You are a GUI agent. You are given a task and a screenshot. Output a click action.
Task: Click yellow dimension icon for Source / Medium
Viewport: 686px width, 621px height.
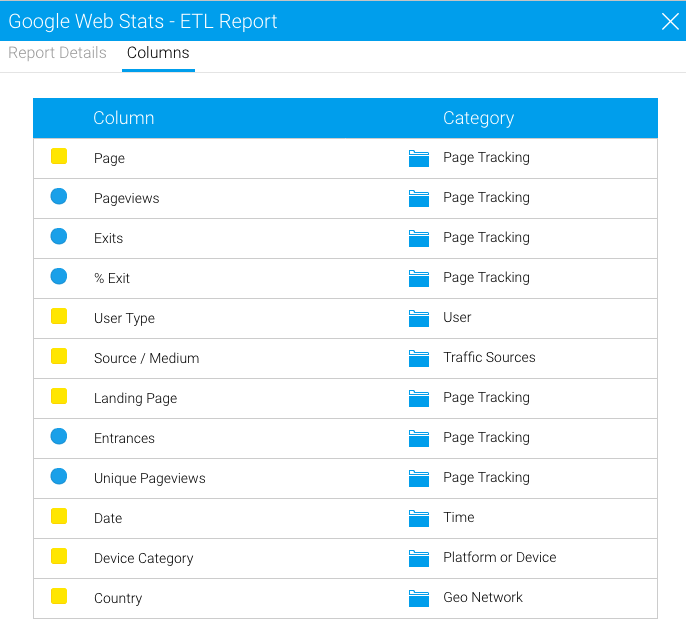(x=59, y=356)
